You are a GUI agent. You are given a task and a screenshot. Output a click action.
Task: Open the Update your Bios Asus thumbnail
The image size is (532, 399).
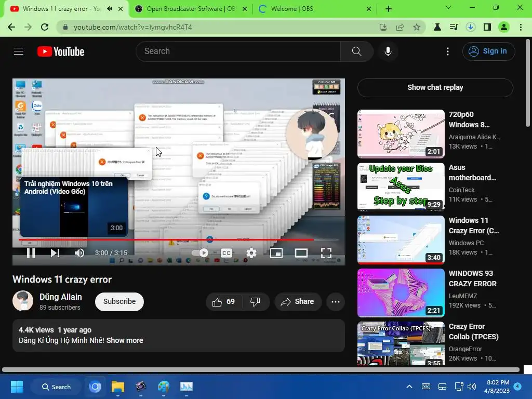click(401, 187)
